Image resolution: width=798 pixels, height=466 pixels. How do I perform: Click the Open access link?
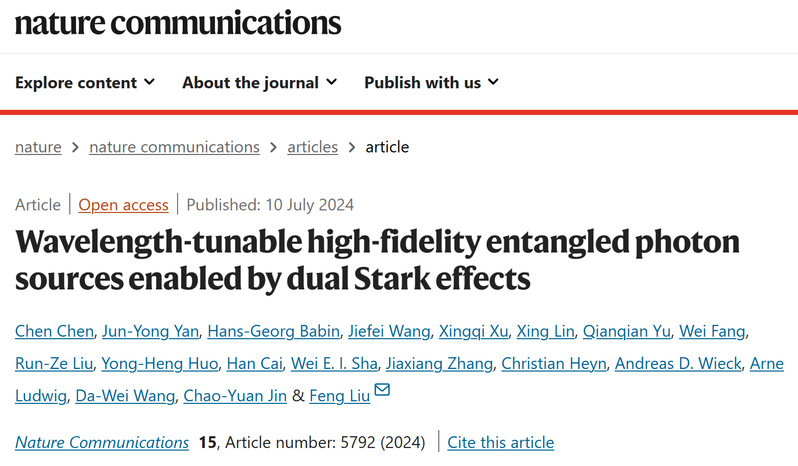123,205
